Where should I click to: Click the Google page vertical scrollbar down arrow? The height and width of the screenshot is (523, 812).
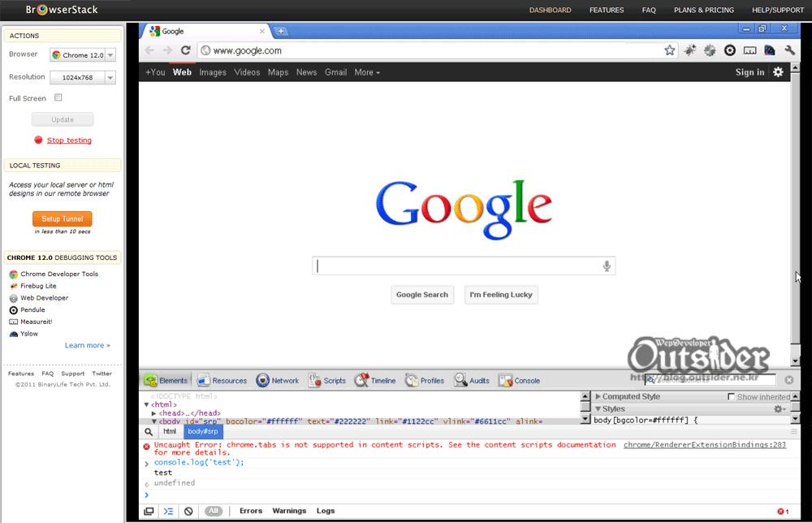coord(796,361)
